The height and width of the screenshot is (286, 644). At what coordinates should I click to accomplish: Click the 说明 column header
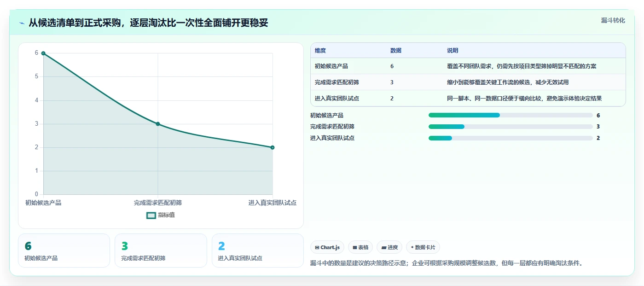pyautogui.click(x=453, y=51)
